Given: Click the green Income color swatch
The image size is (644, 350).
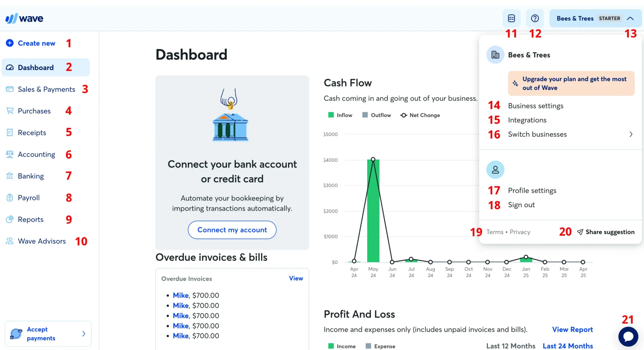Looking at the screenshot, I should tap(331, 346).
